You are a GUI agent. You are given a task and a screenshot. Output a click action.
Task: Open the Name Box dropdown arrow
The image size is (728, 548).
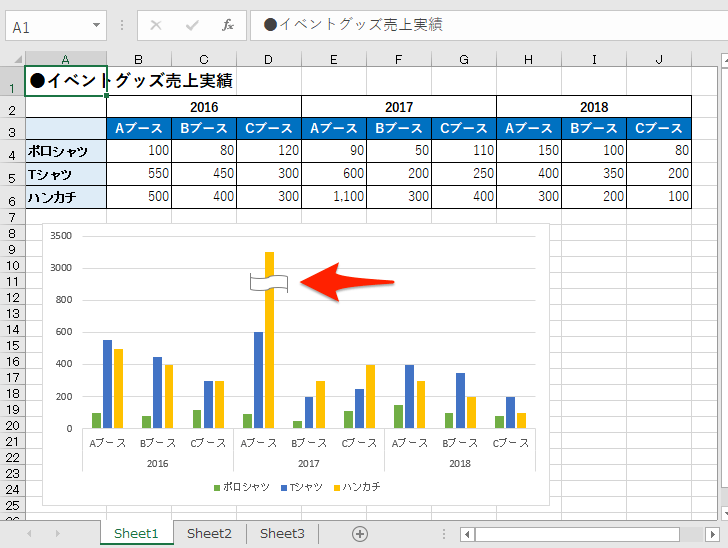[x=96, y=25]
